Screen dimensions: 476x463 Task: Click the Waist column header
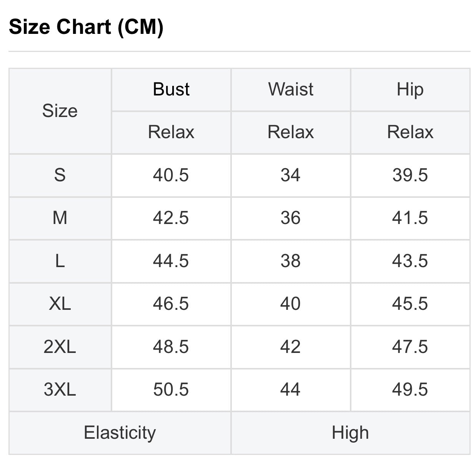tap(291, 89)
